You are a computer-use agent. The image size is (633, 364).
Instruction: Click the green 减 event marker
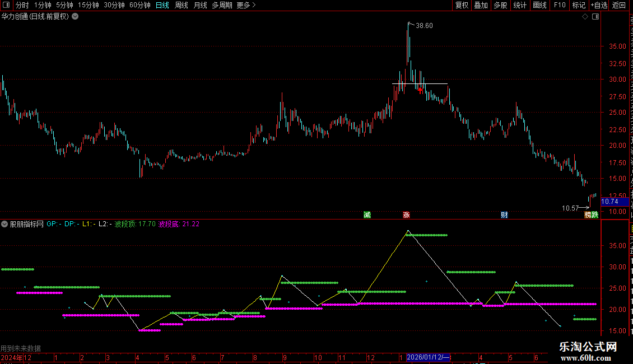[x=367, y=215]
